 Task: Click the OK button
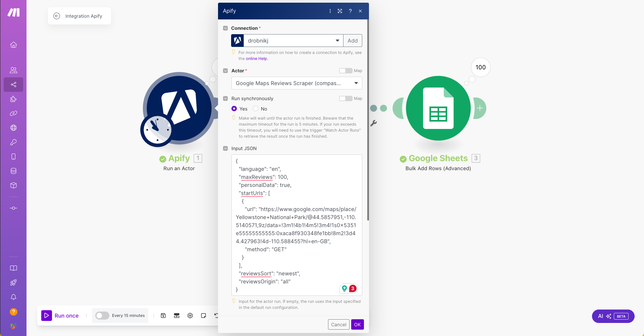point(357,325)
